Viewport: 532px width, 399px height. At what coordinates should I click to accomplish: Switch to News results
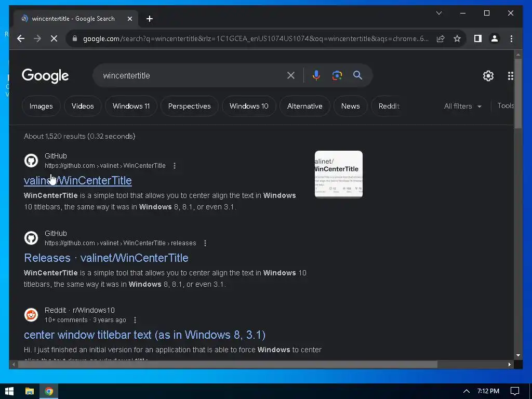pyautogui.click(x=351, y=106)
